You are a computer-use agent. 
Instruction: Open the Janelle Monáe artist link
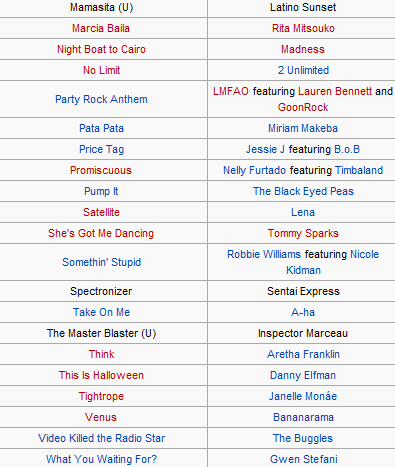[303, 396]
